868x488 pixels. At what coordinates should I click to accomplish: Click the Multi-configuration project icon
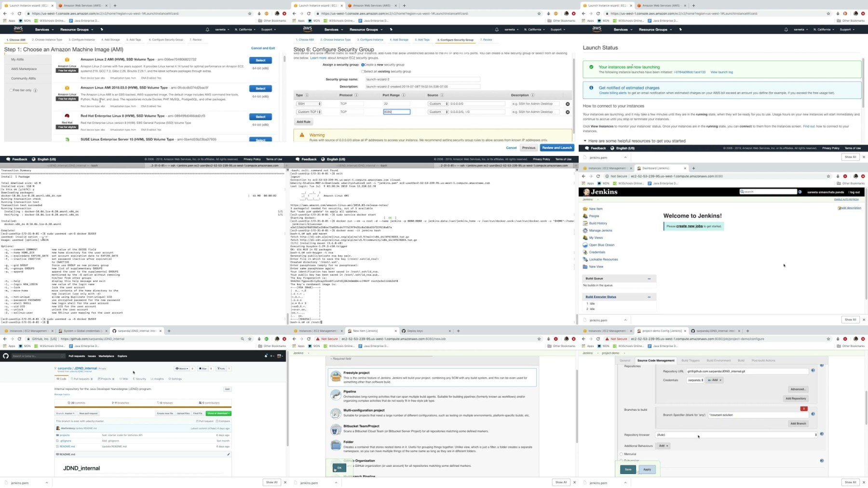[x=336, y=414]
